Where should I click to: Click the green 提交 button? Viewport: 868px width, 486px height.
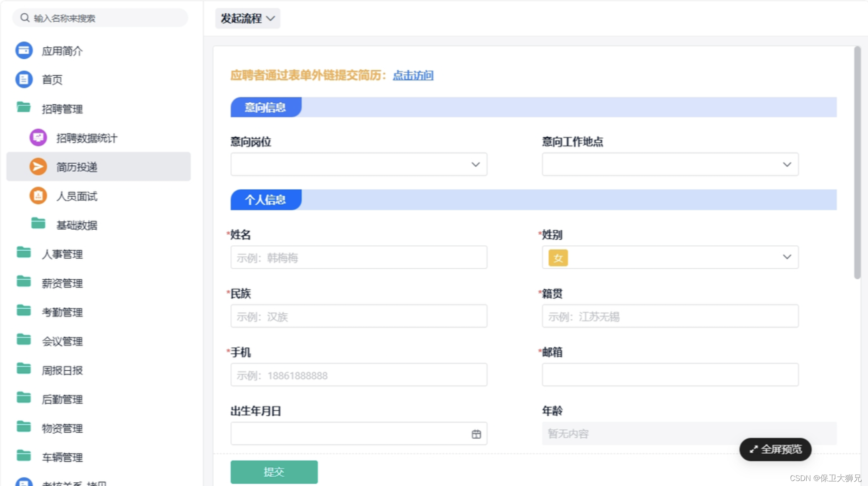(x=274, y=472)
